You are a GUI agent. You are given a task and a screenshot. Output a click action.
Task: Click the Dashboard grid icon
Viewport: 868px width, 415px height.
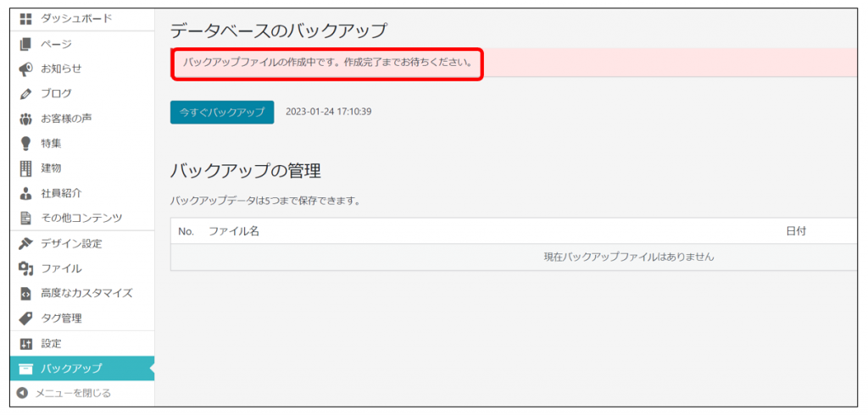pos(25,19)
